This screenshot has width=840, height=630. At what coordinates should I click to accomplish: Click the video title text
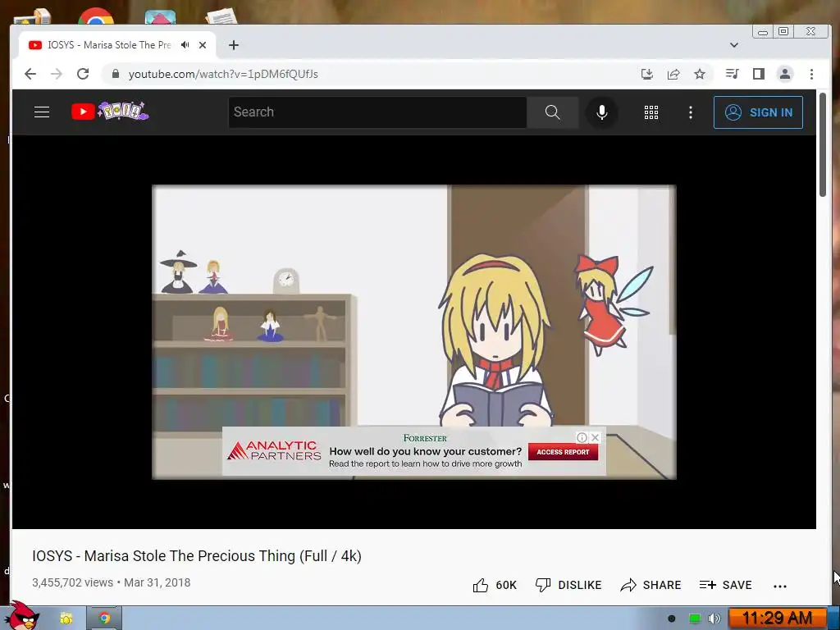coord(197,556)
